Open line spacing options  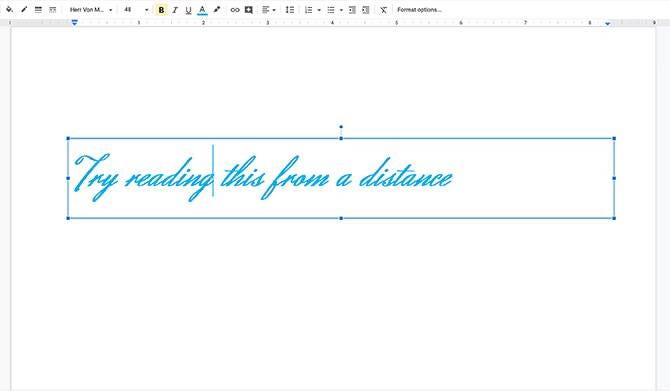pos(290,10)
